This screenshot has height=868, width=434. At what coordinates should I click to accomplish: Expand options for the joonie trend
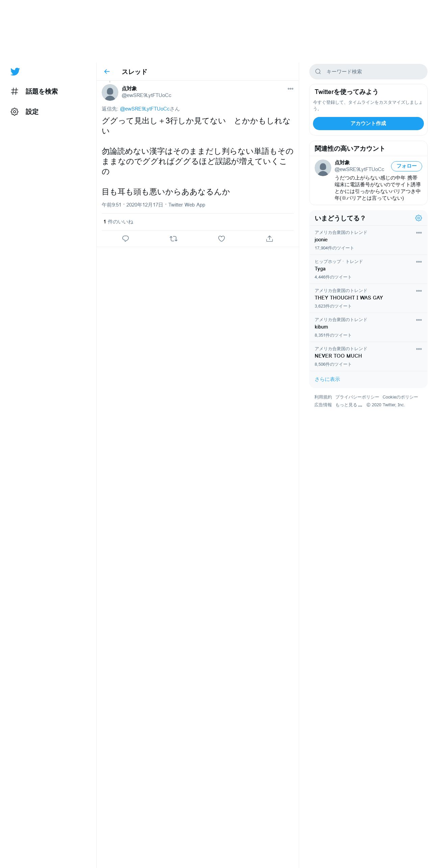point(419,233)
